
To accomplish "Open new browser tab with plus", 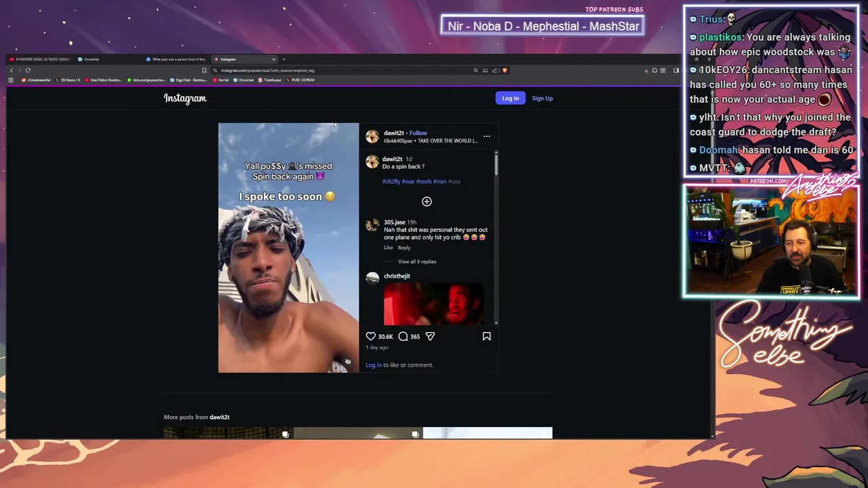I will pyautogui.click(x=283, y=59).
